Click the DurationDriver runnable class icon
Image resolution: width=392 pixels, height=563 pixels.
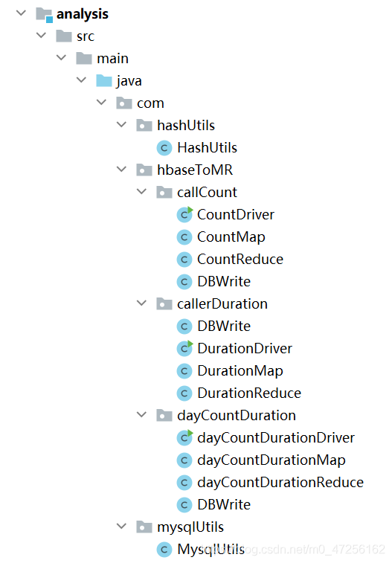click(185, 348)
